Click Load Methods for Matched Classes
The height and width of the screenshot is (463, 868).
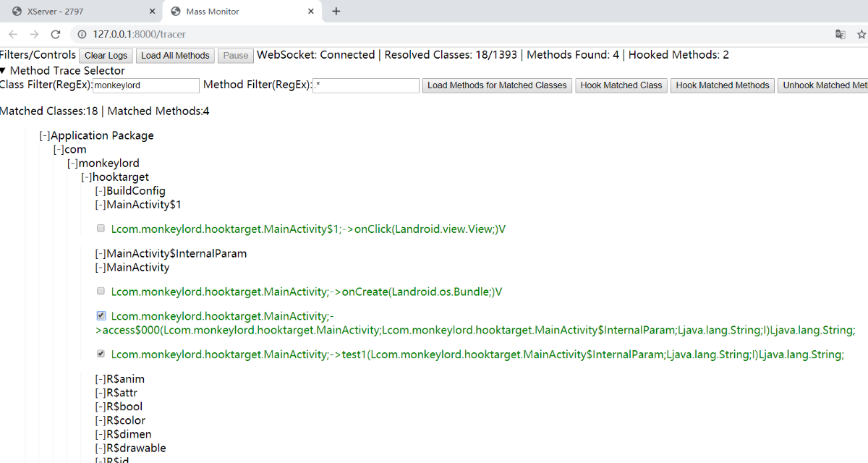(497, 85)
